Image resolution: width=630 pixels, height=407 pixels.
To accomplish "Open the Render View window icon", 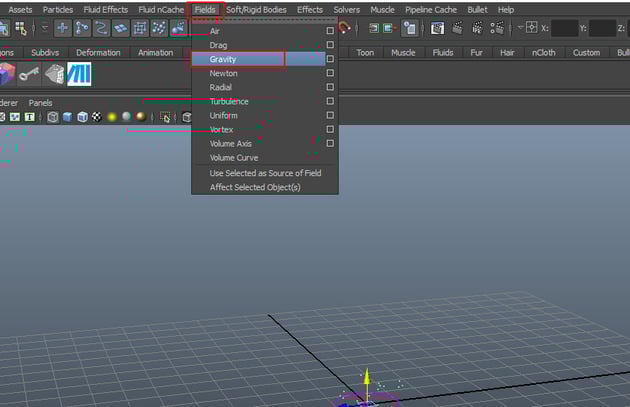I will coord(438,28).
